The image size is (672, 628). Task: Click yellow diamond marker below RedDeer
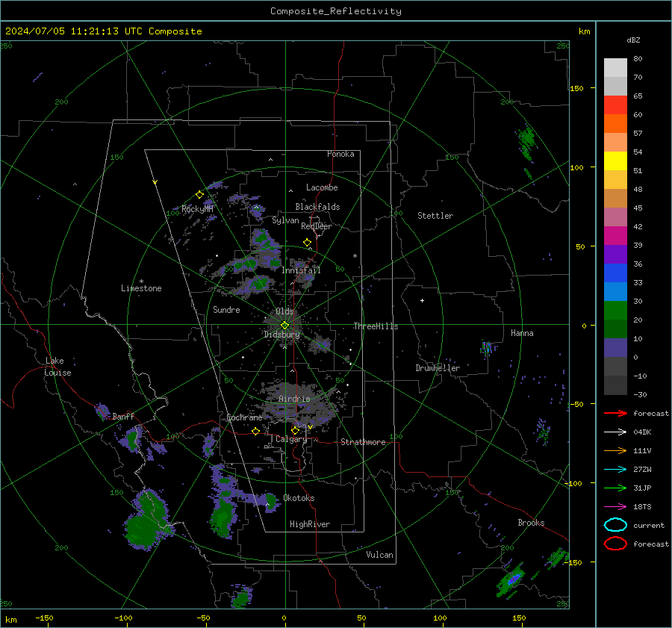coord(307,243)
